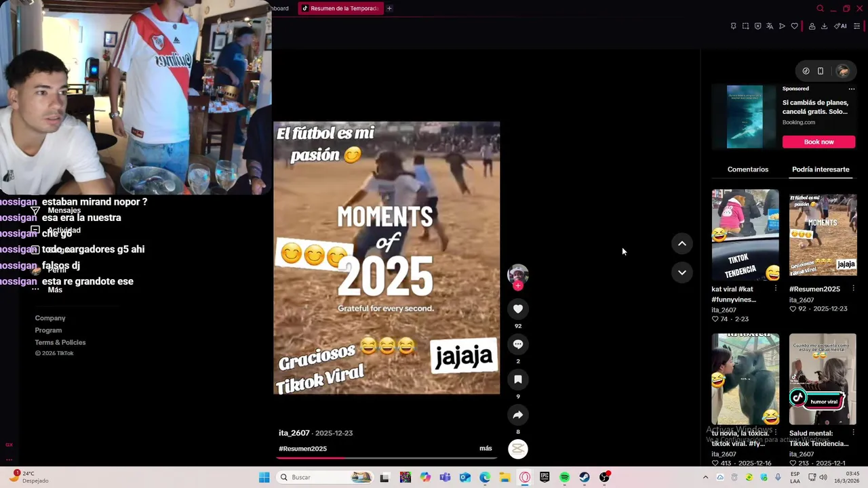Image resolution: width=868 pixels, height=488 pixels.
Task: Go to previous video with up chevron
Action: tap(682, 243)
